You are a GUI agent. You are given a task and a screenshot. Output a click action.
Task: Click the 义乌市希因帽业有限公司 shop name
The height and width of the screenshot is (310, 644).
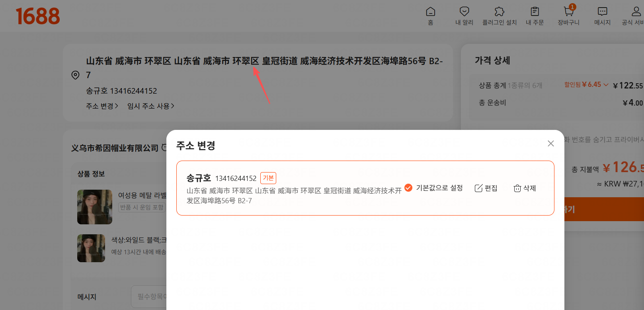pyautogui.click(x=115, y=148)
